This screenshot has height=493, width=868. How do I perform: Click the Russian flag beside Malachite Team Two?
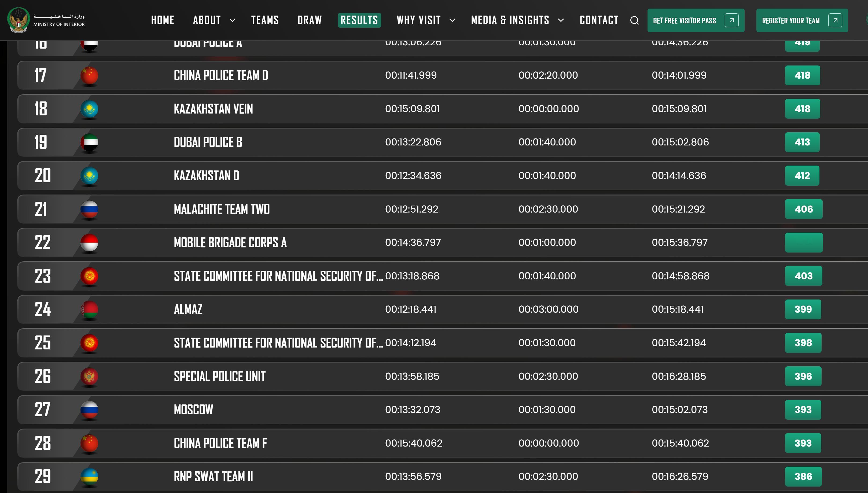pos(89,209)
